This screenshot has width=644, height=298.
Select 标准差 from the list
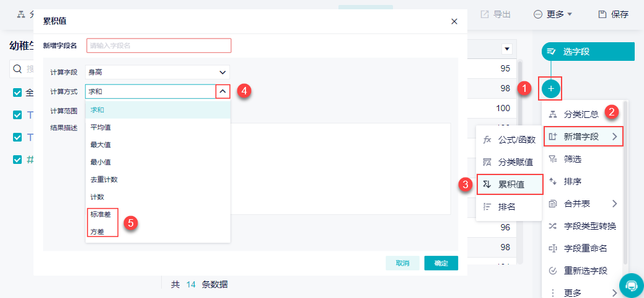point(100,214)
